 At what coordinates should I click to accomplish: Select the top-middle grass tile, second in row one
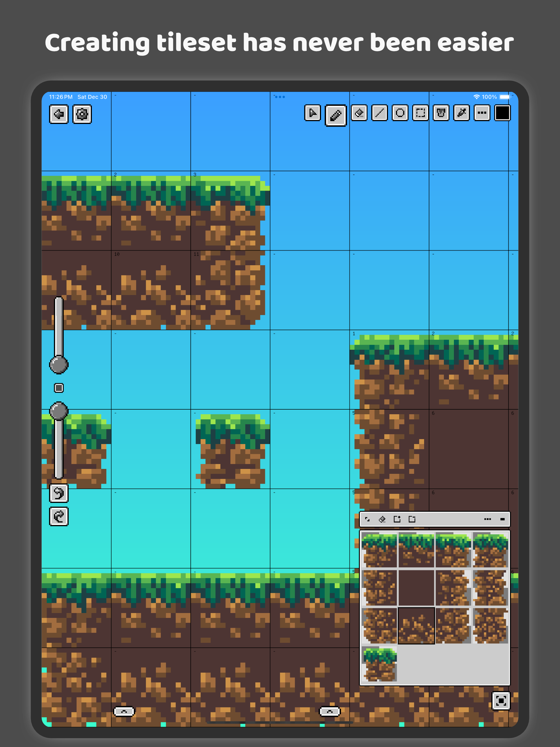416,550
